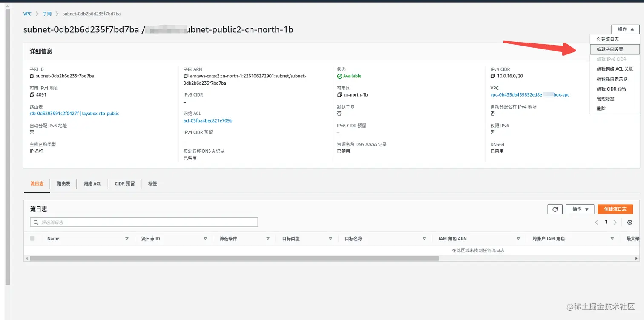The width and height of the screenshot is (644, 320).
Task: Open network ACL acl-05fba4bec821e709b link
Action: point(208,120)
